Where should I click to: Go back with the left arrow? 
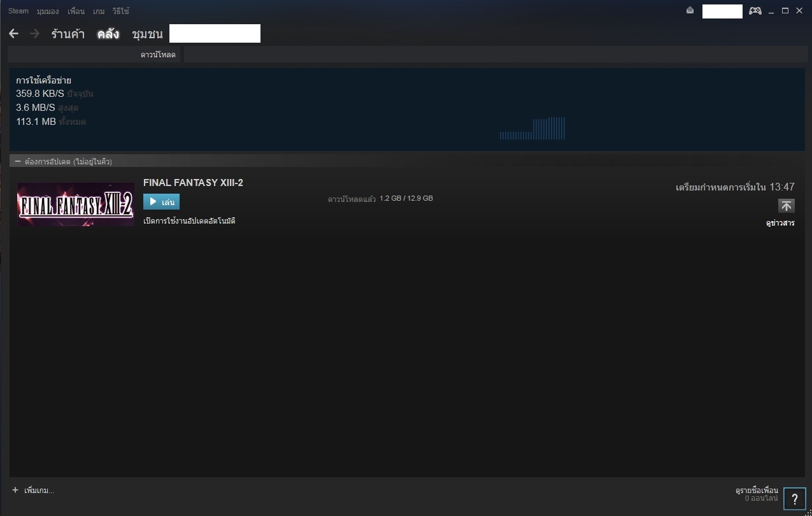pos(14,33)
